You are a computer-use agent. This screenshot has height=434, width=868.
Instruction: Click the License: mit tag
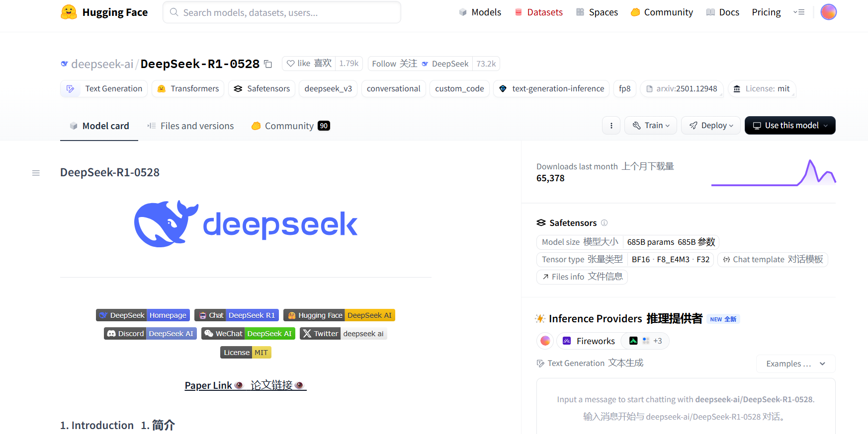[x=762, y=88]
